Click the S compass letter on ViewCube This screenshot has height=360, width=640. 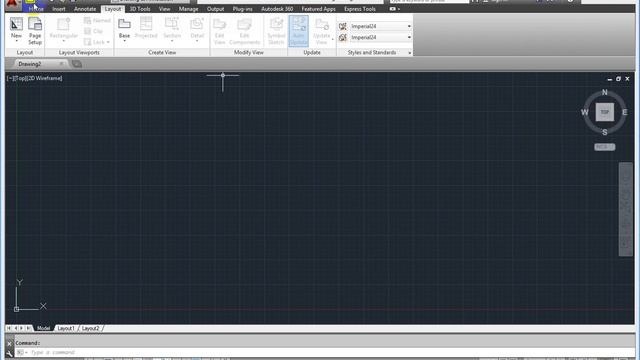tap(604, 132)
